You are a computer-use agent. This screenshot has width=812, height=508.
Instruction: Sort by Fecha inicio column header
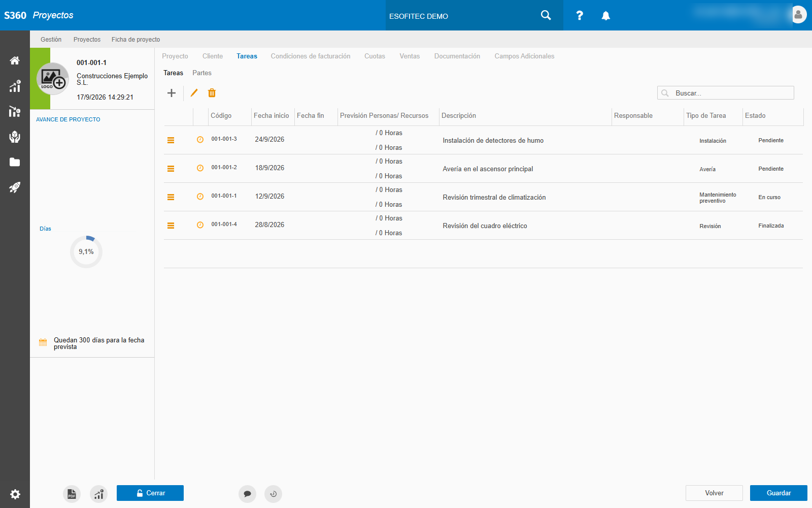click(272, 116)
